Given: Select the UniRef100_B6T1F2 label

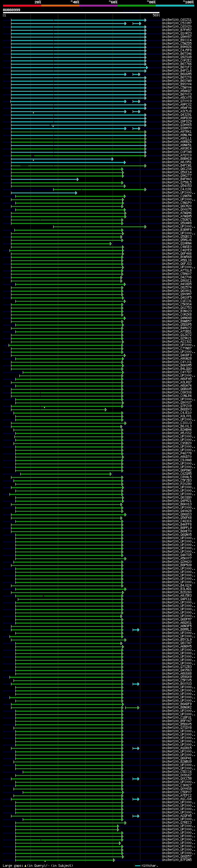Looking at the screenshot, I should 177,67.
